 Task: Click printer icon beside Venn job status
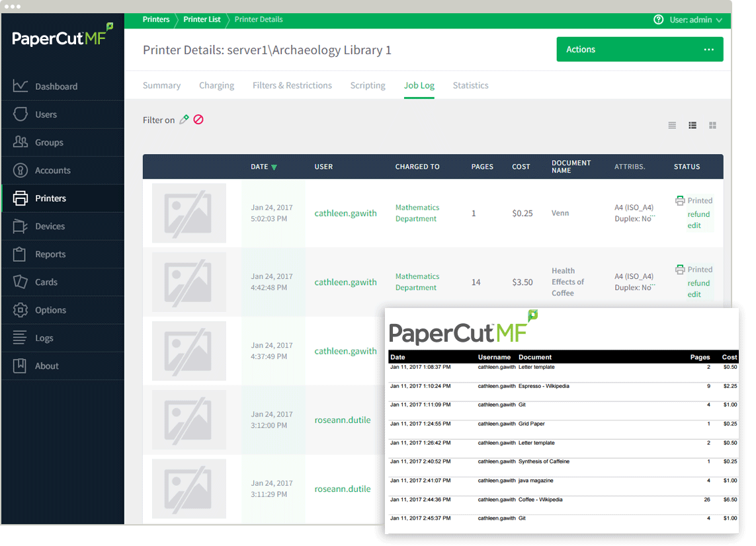[x=680, y=200]
